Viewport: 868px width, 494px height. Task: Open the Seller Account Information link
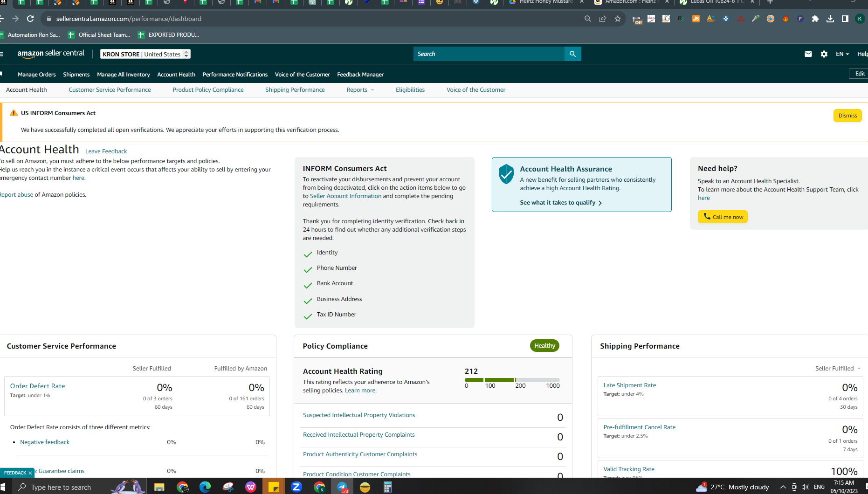click(345, 196)
